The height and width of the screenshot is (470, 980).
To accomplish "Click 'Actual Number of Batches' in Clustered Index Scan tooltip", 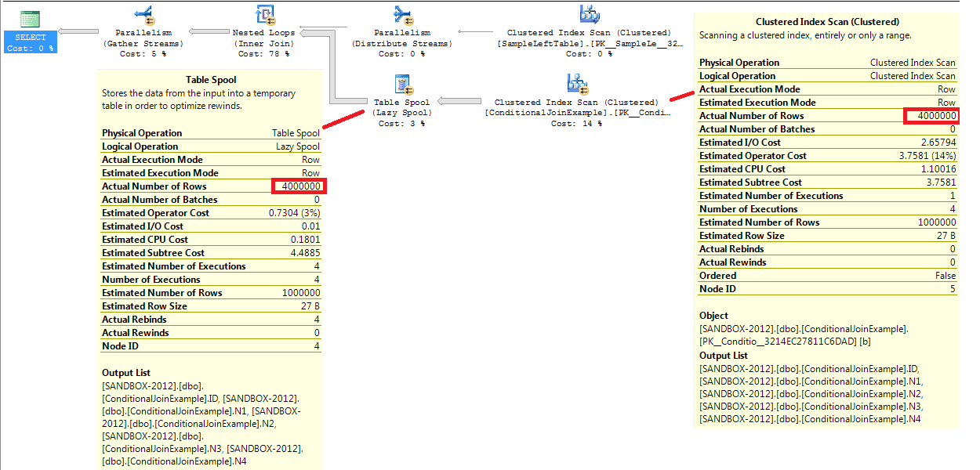I will tap(757, 129).
